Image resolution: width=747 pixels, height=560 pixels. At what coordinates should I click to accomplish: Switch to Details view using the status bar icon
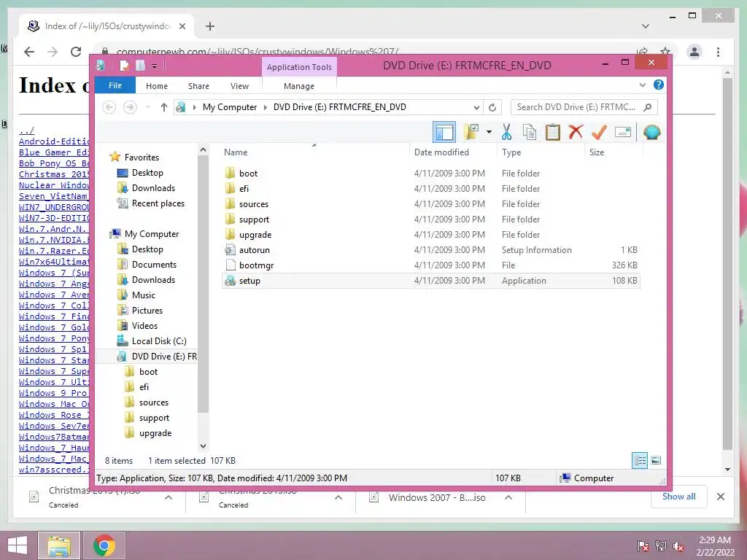point(640,460)
